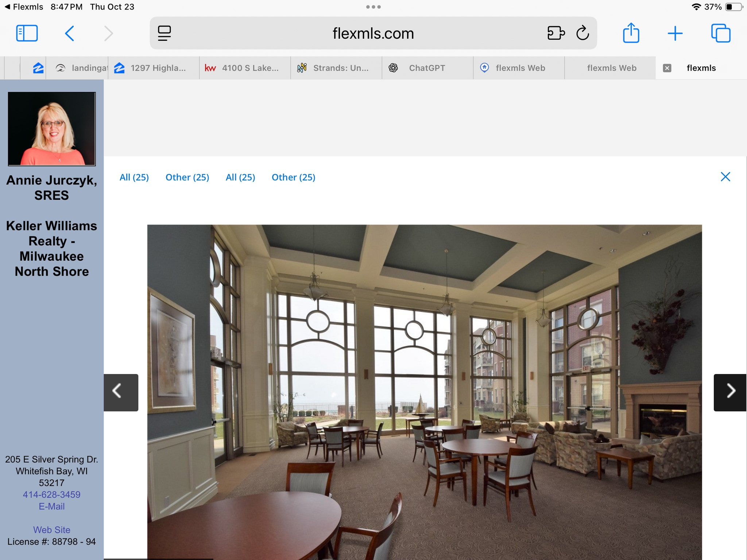The height and width of the screenshot is (560, 747).
Task: Call the agent via 414-628-3459 link
Action: [51, 494]
